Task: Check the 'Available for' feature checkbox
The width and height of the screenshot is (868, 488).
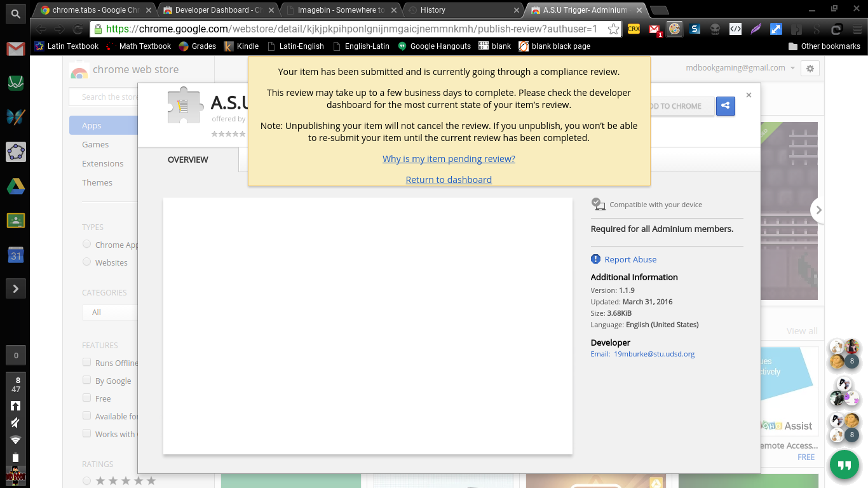Action: pyautogui.click(x=86, y=416)
